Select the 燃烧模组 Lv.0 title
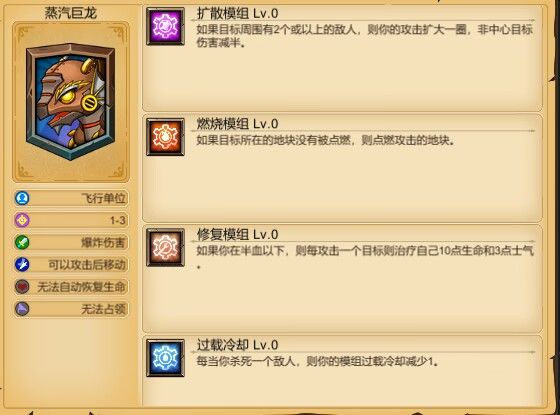 [x=237, y=124]
